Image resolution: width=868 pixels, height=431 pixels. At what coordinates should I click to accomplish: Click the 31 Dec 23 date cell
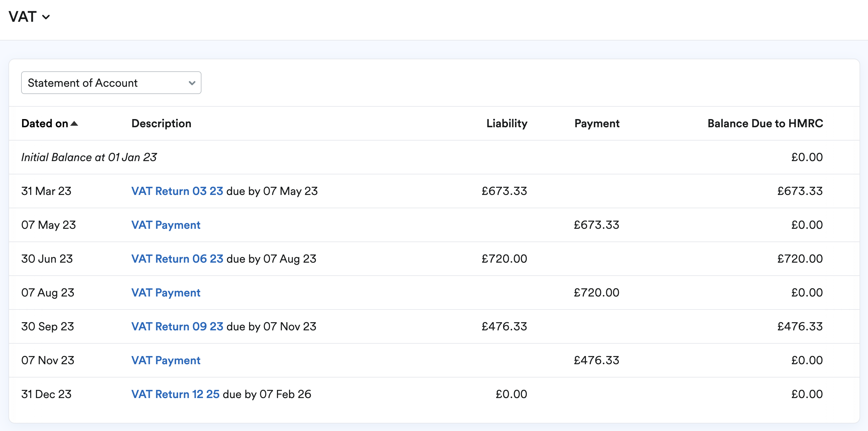coord(46,394)
